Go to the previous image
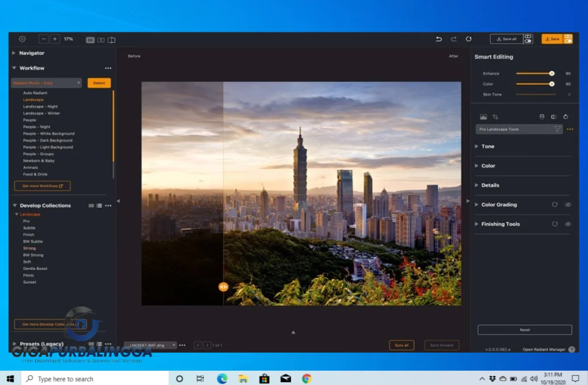Screen dimensions: 588x385 (x=198, y=345)
